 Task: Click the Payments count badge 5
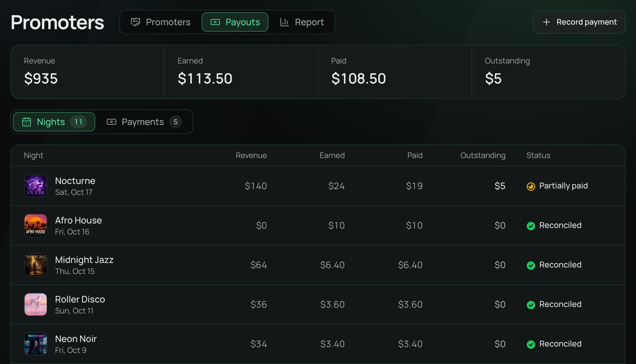176,122
